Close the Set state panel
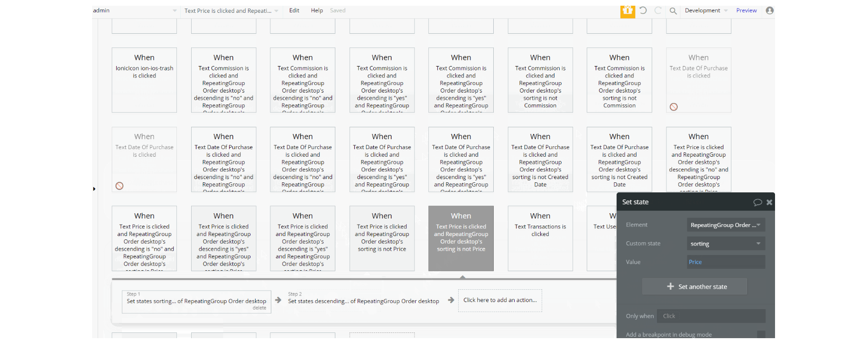The image size is (868, 341). coord(769,202)
